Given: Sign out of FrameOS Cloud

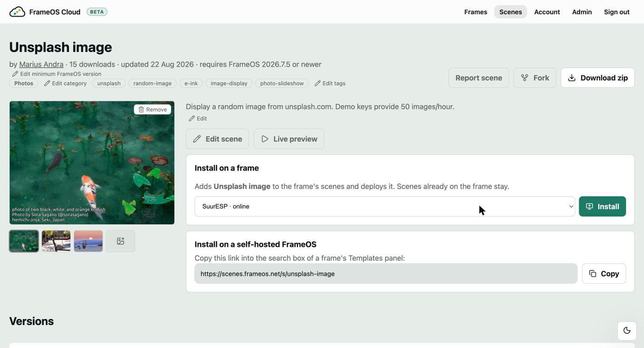Looking at the screenshot, I should click(616, 12).
